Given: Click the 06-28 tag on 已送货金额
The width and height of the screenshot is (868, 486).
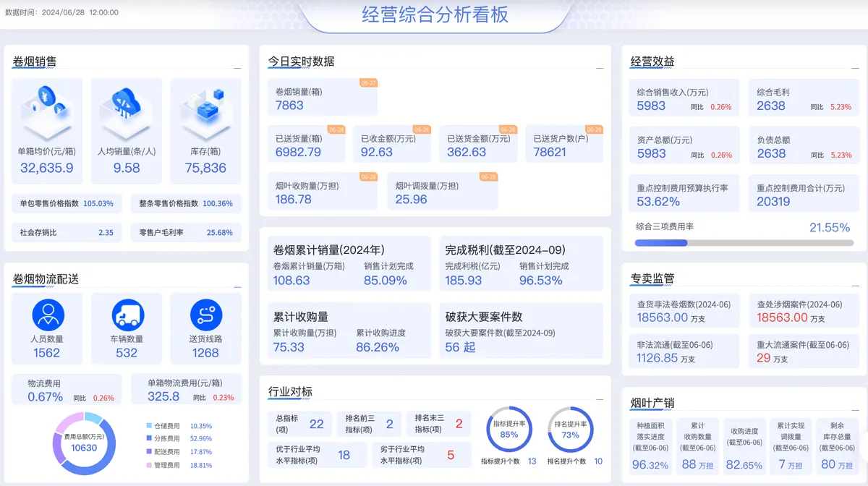Looking at the screenshot, I should point(509,129).
